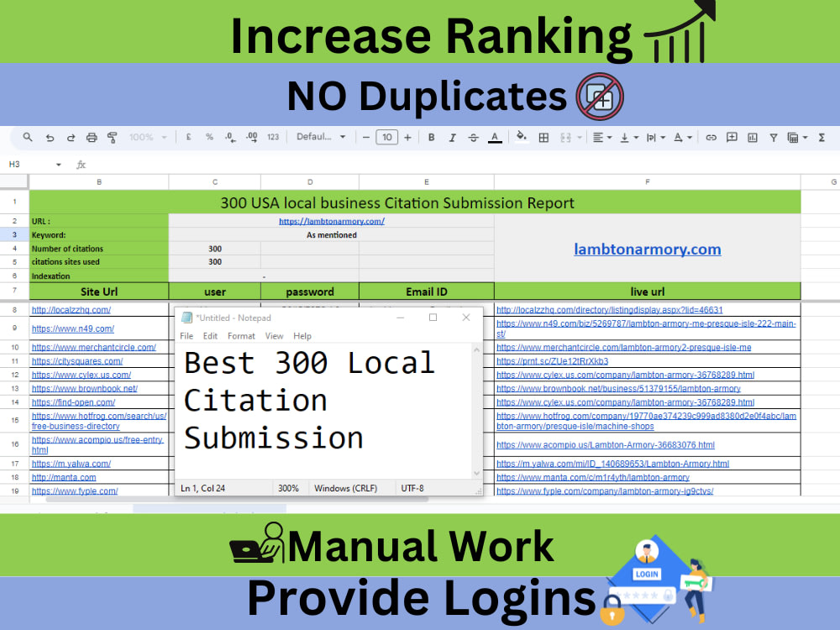Open Notepad Edit menu
This screenshot has height=630, width=840.
pos(210,336)
